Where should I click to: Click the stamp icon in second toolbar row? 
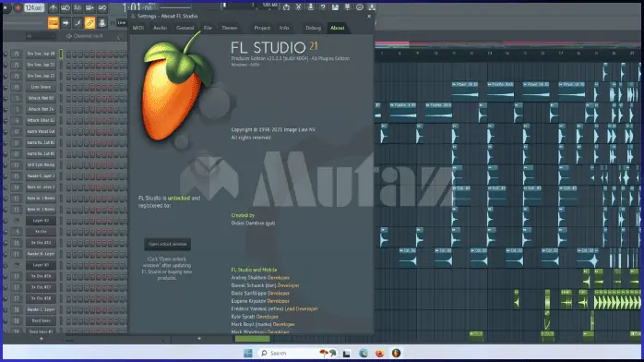(101, 23)
